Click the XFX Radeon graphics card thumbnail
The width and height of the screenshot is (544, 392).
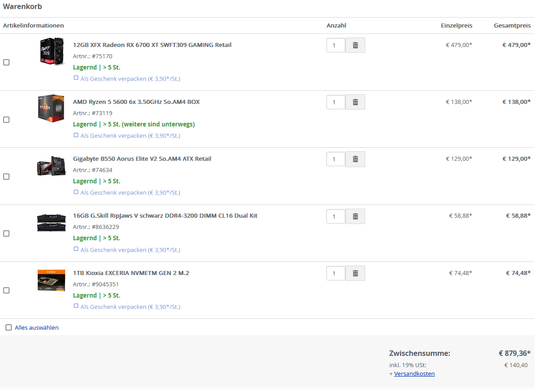(51, 51)
